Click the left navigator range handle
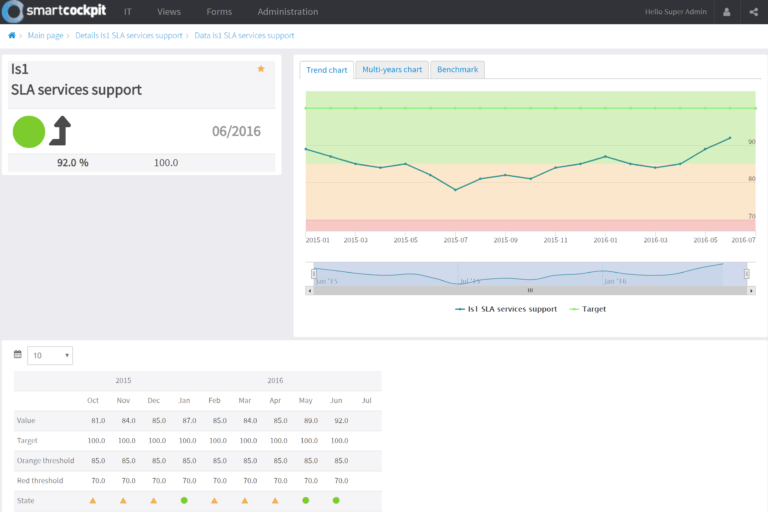 tap(314, 274)
